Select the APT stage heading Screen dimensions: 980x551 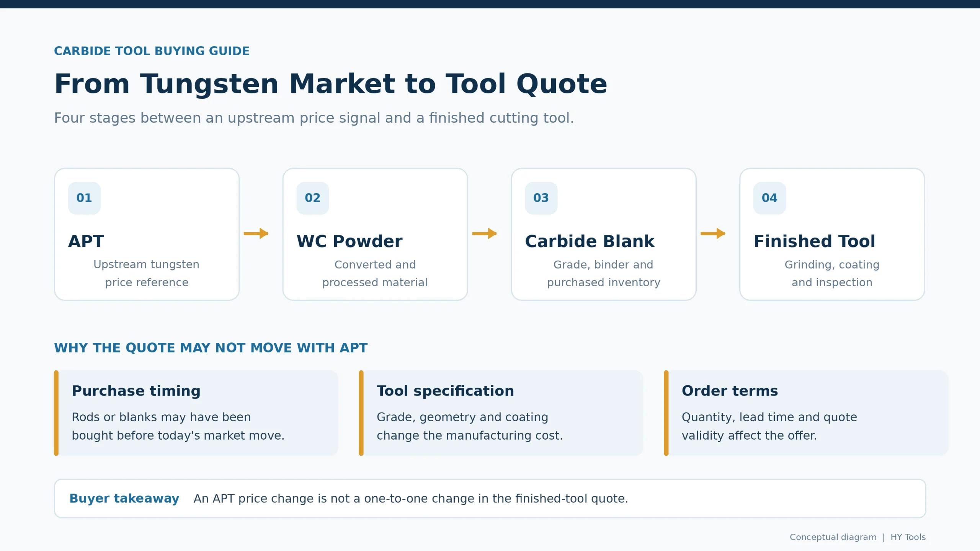pyautogui.click(x=86, y=241)
